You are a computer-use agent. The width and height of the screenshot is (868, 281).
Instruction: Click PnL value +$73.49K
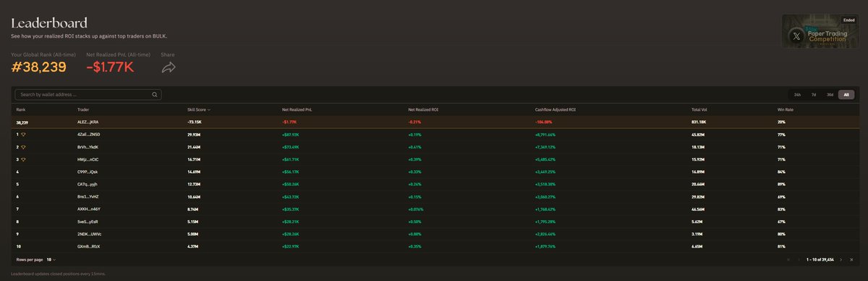click(x=291, y=147)
